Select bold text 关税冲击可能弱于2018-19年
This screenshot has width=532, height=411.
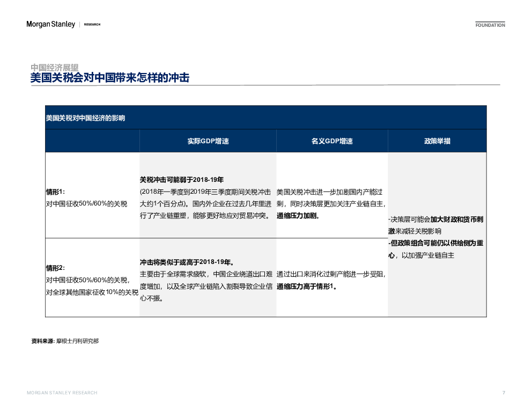coord(181,180)
